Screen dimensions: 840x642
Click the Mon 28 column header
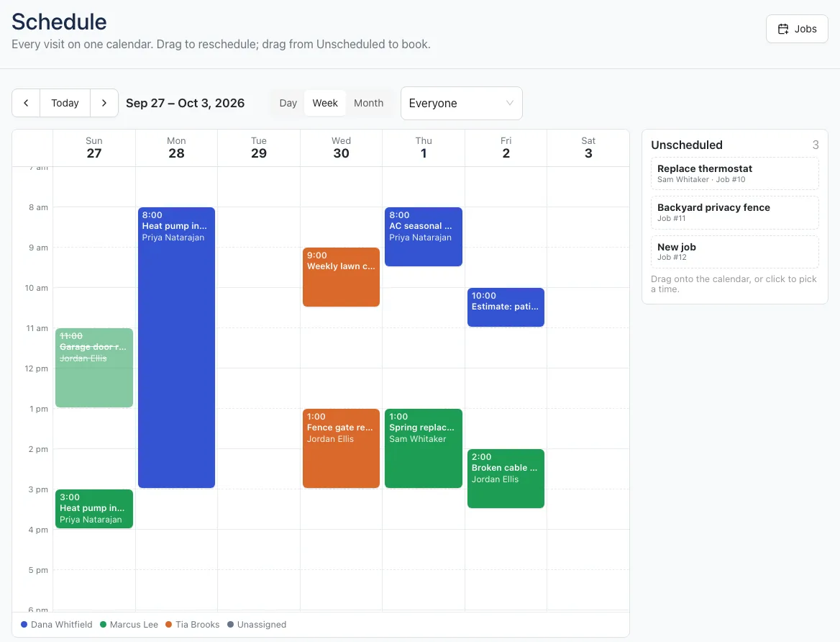(x=176, y=148)
